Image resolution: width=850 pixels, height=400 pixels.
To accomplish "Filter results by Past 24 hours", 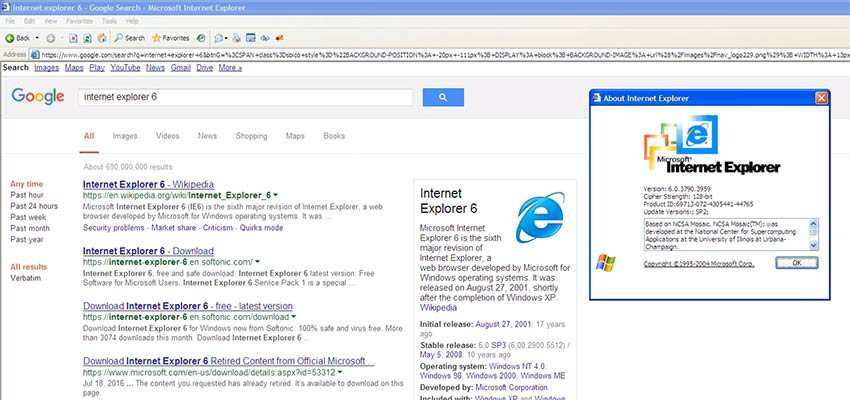I will [34, 206].
